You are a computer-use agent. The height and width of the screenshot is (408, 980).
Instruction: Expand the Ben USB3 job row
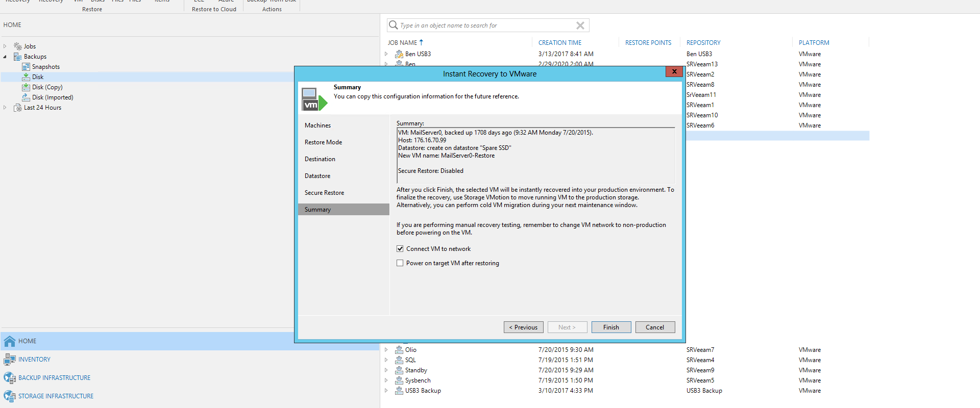coord(386,54)
